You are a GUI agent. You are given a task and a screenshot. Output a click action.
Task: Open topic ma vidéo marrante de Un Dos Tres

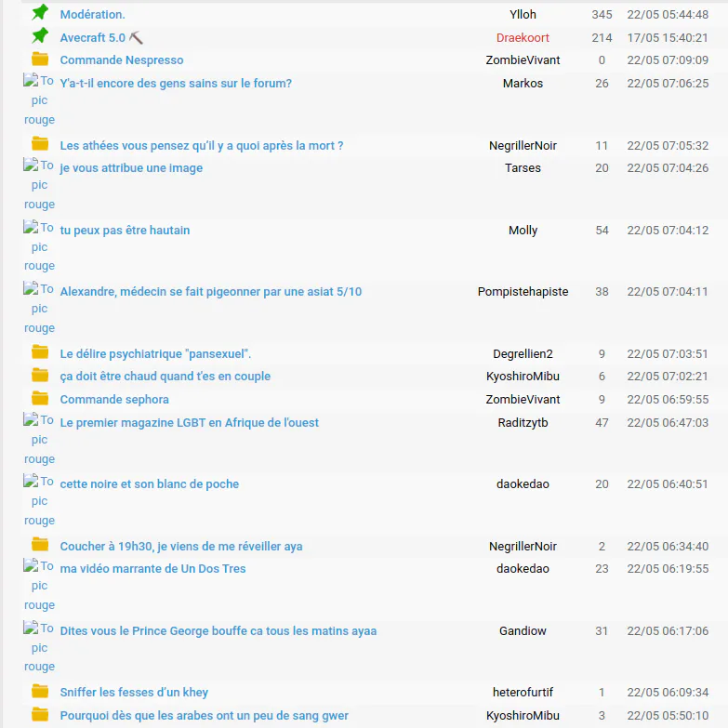[152, 568]
